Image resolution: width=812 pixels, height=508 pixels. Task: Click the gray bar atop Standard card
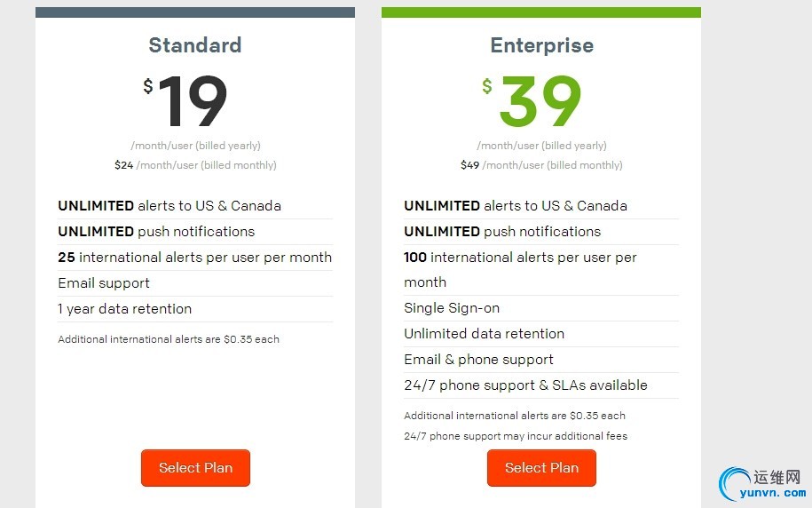(x=195, y=12)
